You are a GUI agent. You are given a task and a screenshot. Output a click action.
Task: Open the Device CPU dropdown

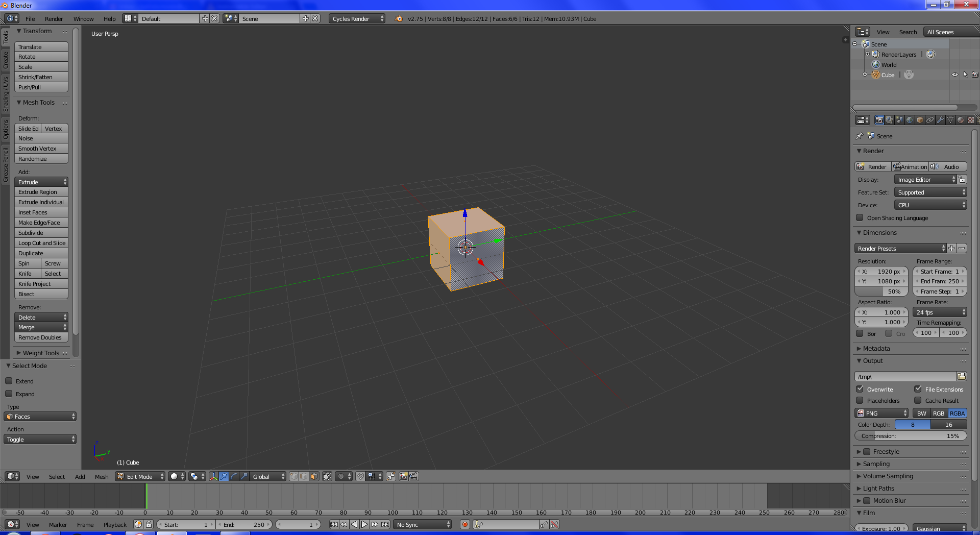click(x=930, y=205)
